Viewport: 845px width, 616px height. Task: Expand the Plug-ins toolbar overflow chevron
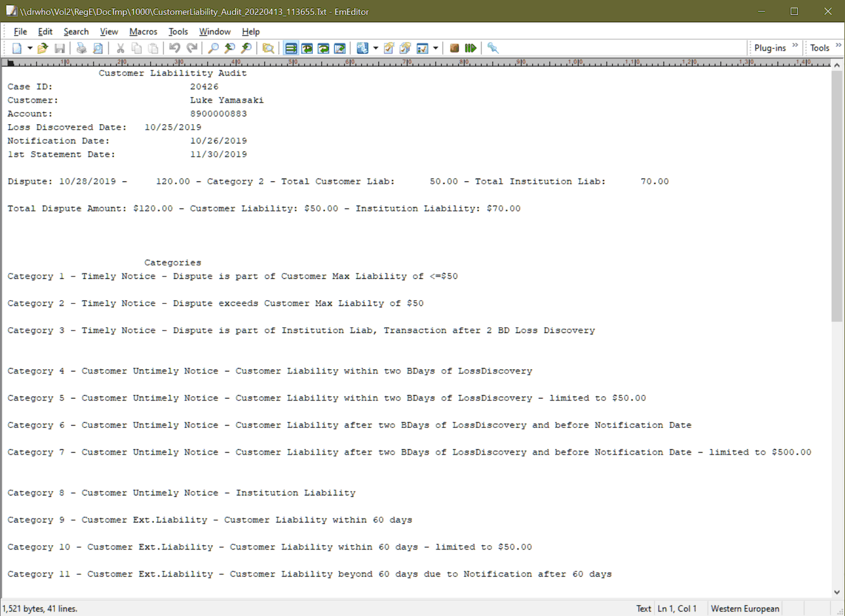pyautogui.click(x=795, y=46)
